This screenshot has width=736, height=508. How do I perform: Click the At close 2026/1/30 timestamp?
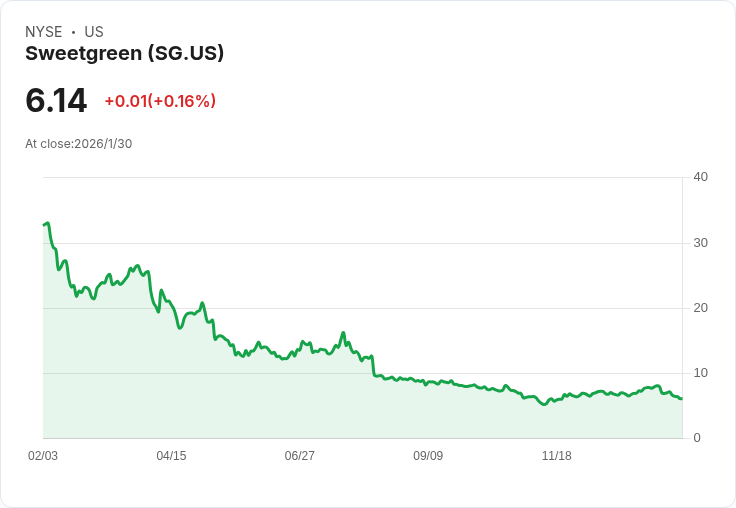[x=78, y=143]
